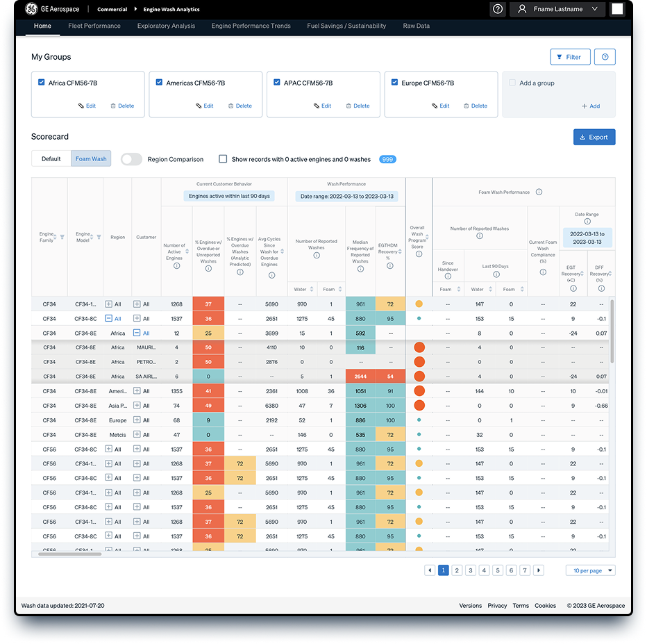Open the Fname Lastname user menu

click(557, 9)
